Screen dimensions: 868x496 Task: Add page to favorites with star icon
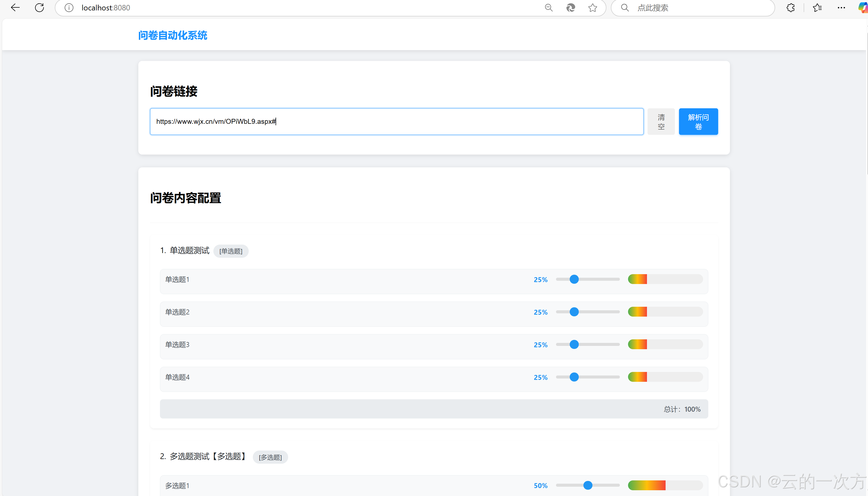593,7
